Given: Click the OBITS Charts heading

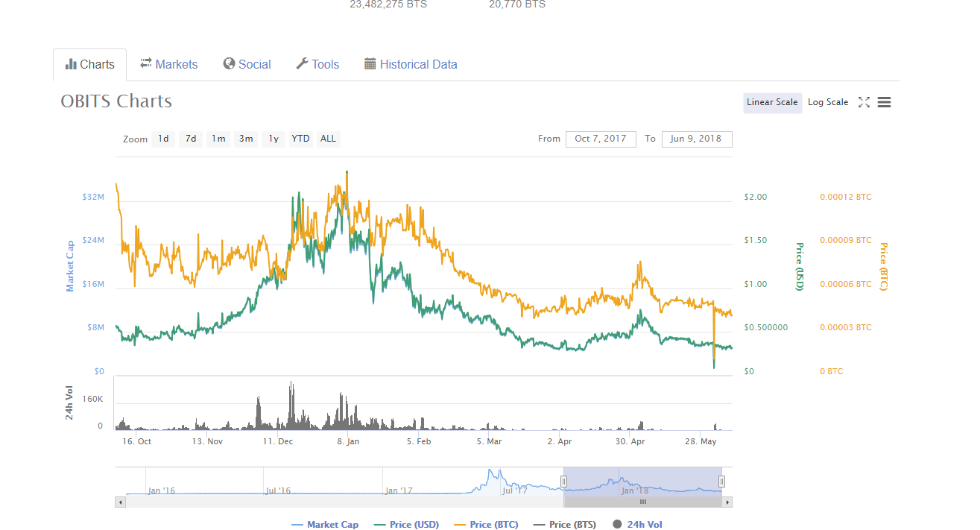Looking at the screenshot, I should pyautogui.click(x=116, y=101).
